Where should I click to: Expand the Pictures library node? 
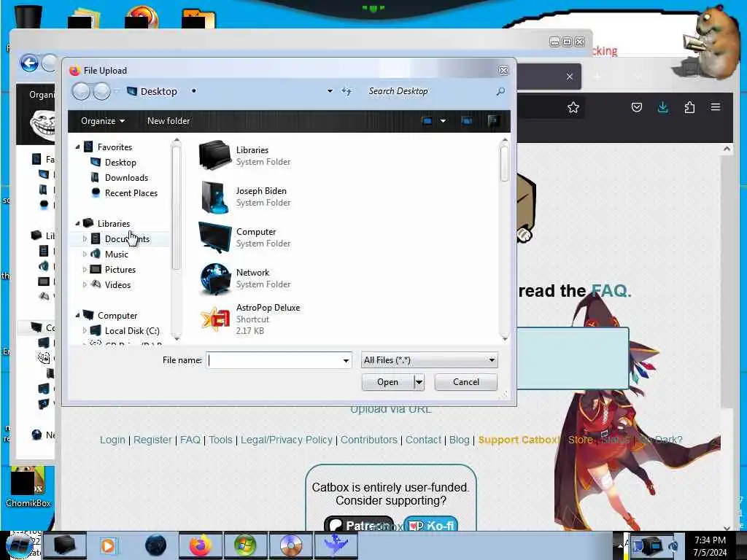tap(85, 270)
